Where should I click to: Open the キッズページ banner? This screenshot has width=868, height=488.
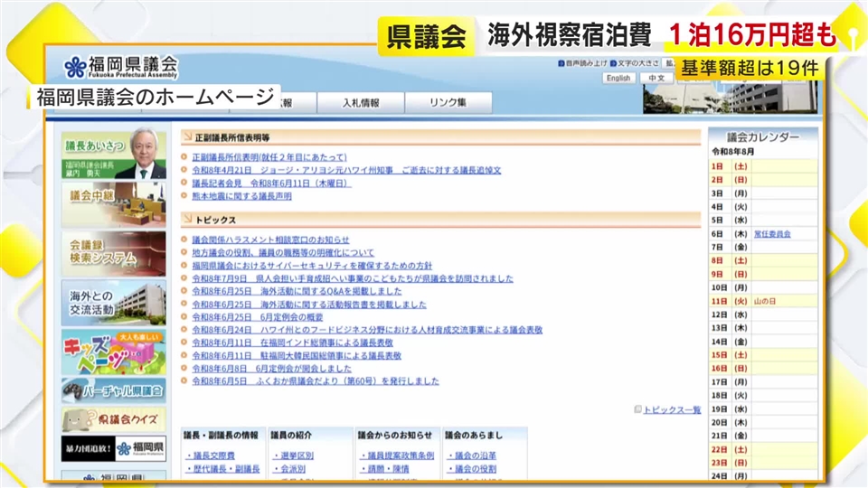[114, 352]
